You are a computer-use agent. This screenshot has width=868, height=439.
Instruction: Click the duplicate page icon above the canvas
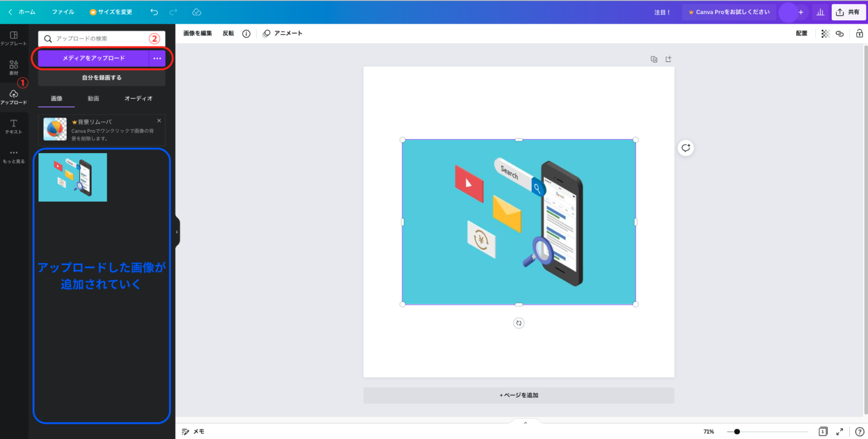point(653,59)
